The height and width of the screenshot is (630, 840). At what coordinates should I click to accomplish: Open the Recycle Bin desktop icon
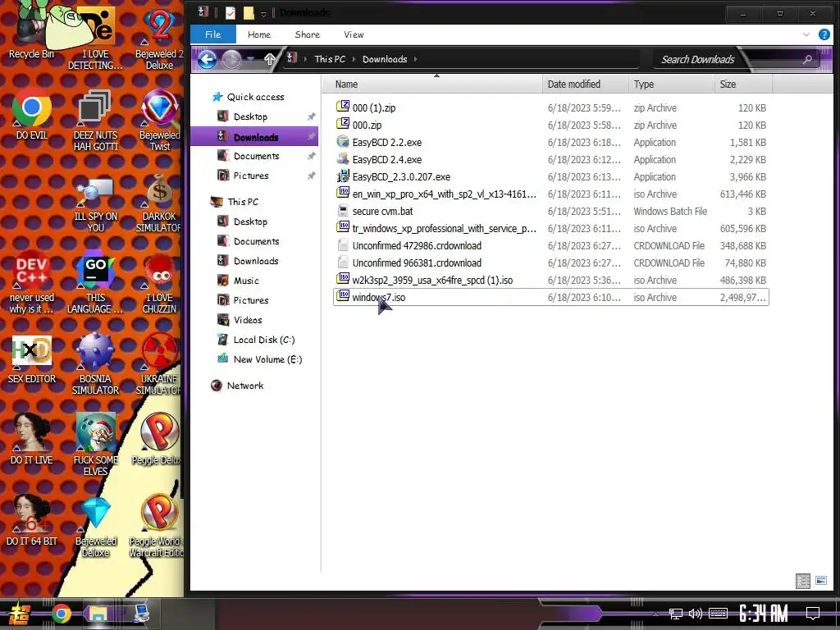coord(31,32)
